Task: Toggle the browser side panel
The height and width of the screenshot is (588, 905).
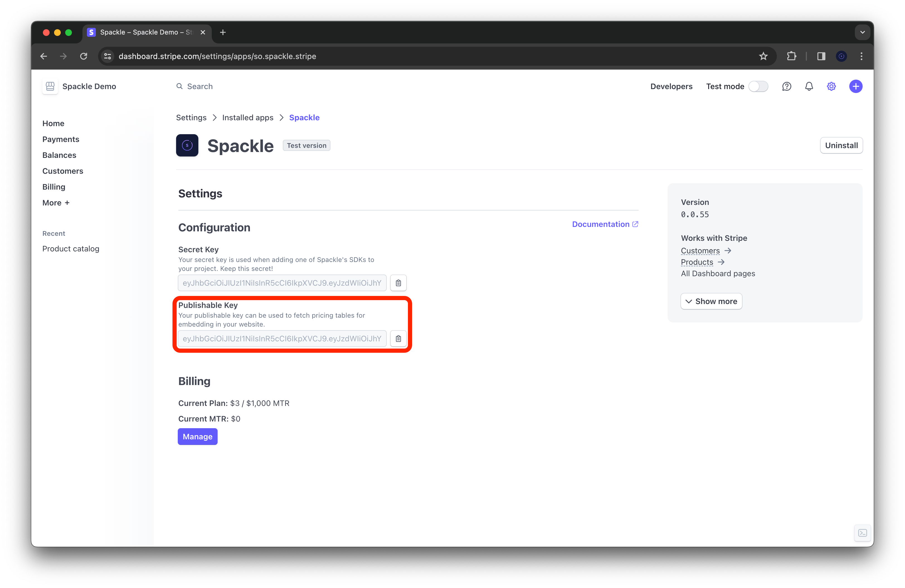Action: 821,56
